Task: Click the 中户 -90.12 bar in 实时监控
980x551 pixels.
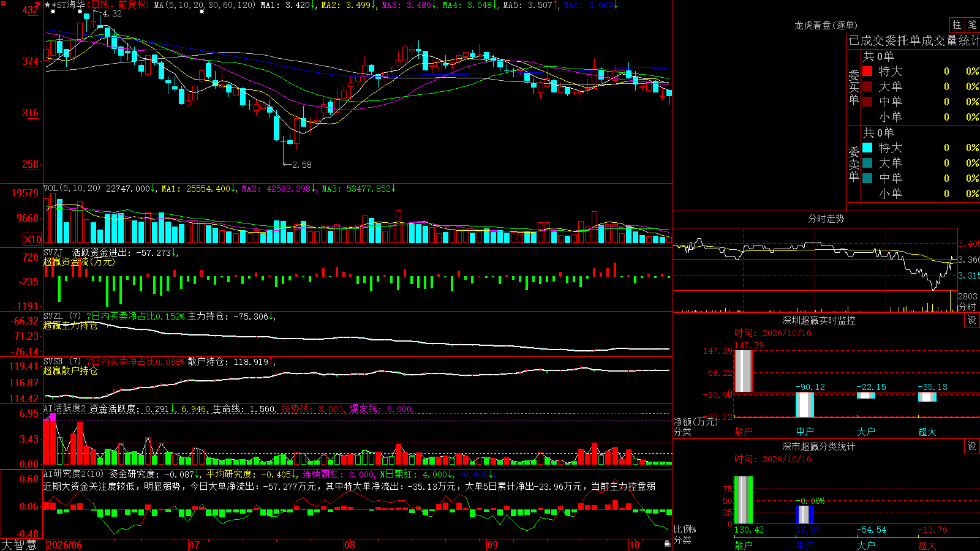Action: (x=805, y=405)
